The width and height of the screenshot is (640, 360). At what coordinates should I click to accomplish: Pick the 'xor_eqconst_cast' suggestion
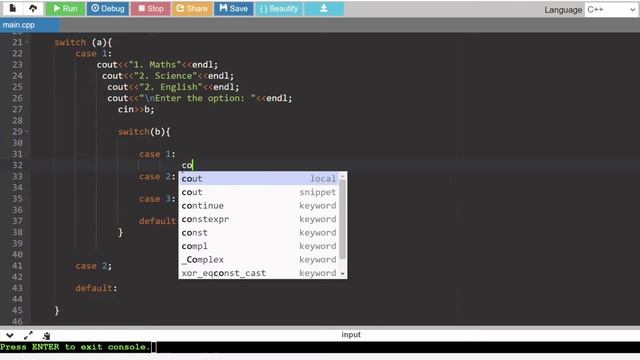[x=259, y=273]
